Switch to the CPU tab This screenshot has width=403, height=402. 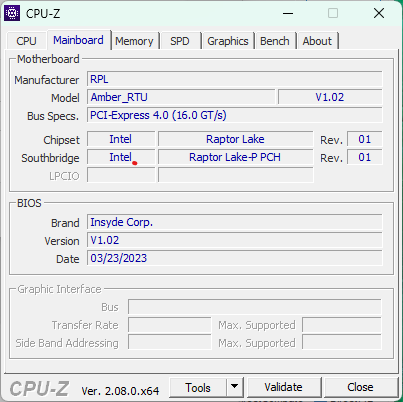tap(26, 41)
